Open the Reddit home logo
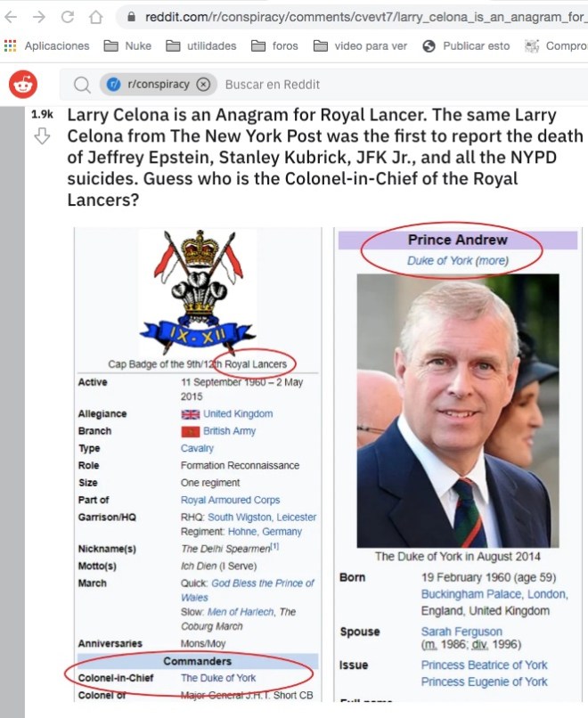Screen dimensions: 588x718 (x=23, y=85)
